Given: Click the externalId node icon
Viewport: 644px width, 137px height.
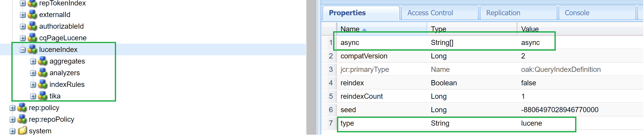Looking at the screenshot, I should click(x=33, y=14).
